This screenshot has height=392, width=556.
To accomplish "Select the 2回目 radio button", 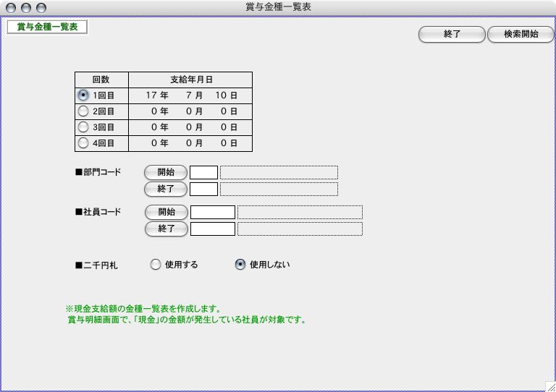I will (83, 111).
